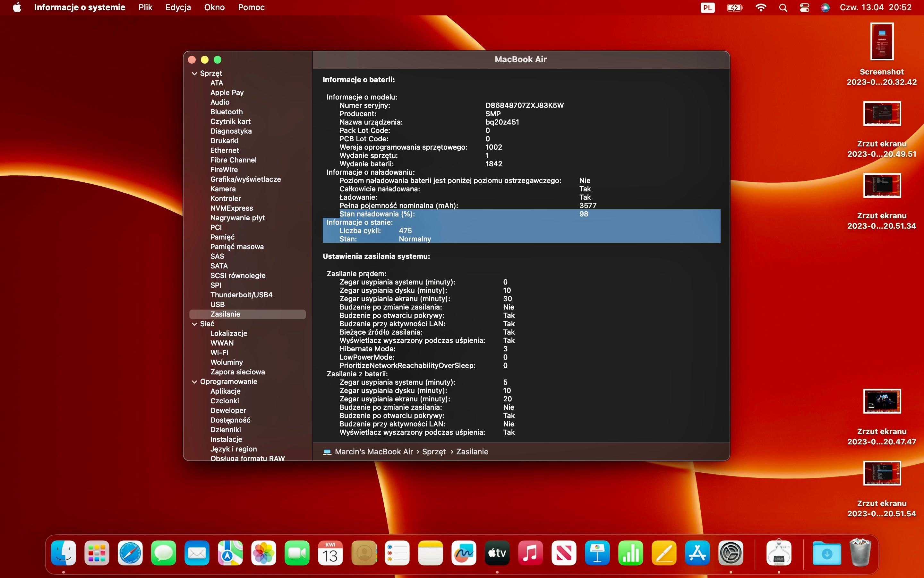Select Zrzut ekranu 20.49.51 desktop file
The width and height of the screenshot is (924, 578).
point(882,130)
